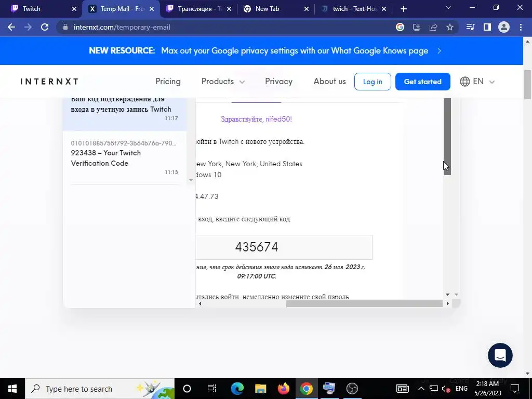Launch Firefox from the taskbar
532x399 pixels.
point(283,389)
